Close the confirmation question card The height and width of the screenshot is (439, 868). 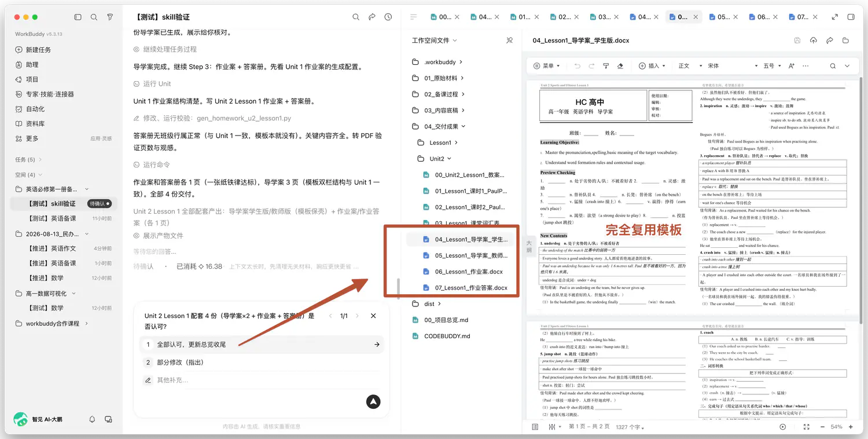tap(373, 316)
